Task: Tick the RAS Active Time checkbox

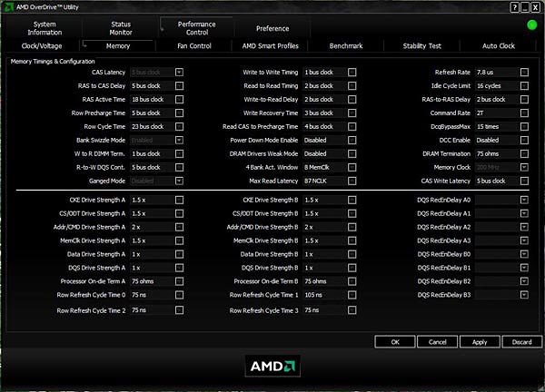Action: pyautogui.click(x=179, y=99)
